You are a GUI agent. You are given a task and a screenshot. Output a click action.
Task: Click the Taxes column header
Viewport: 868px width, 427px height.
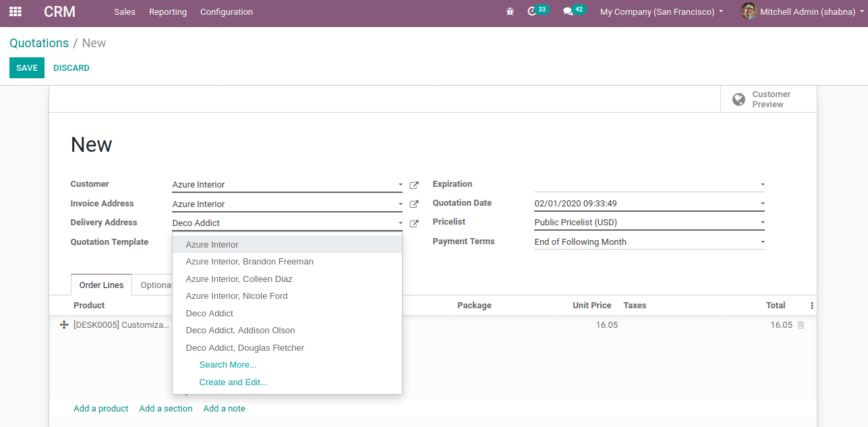635,306
